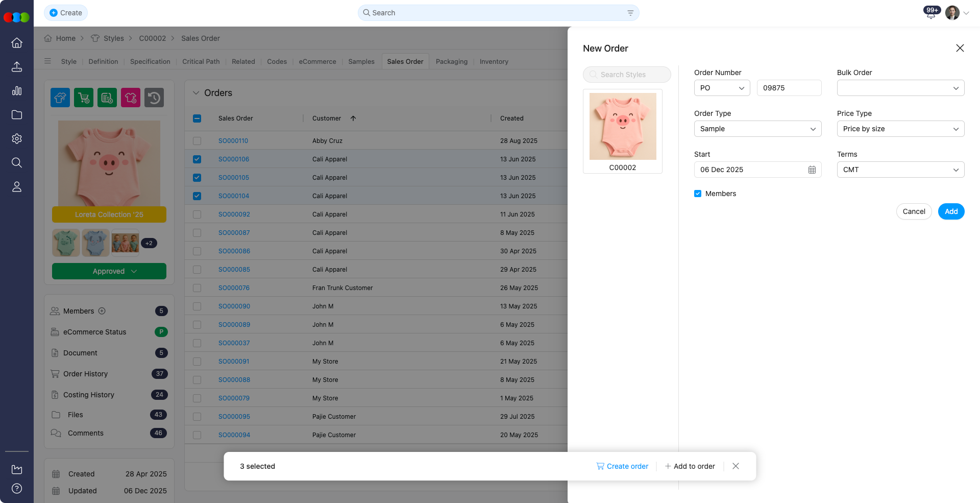Click the sidebar upload icon

17,67
